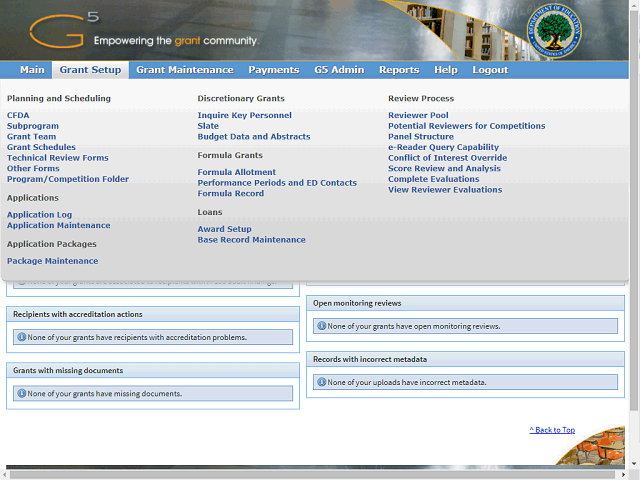640x480 pixels.
Task: Open Technical Review Forms
Action: (58, 158)
